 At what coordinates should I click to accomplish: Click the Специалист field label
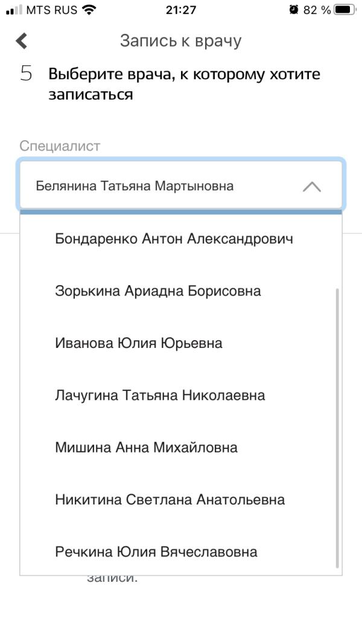click(x=60, y=146)
